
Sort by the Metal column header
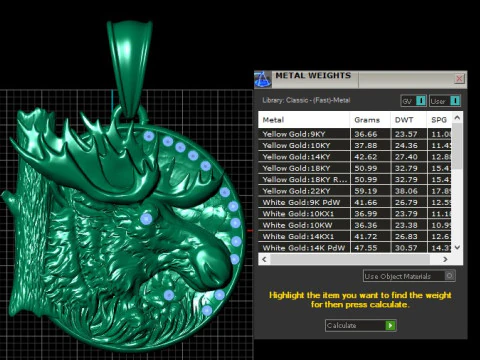pyautogui.click(x=304, y=120)
